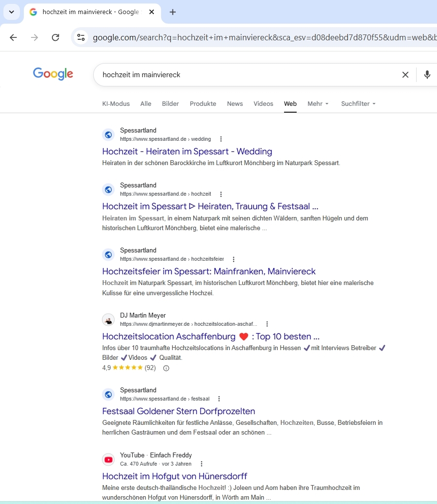Open a new browser tab
Viewport: 437px width, 504px height.
point(173,12)
